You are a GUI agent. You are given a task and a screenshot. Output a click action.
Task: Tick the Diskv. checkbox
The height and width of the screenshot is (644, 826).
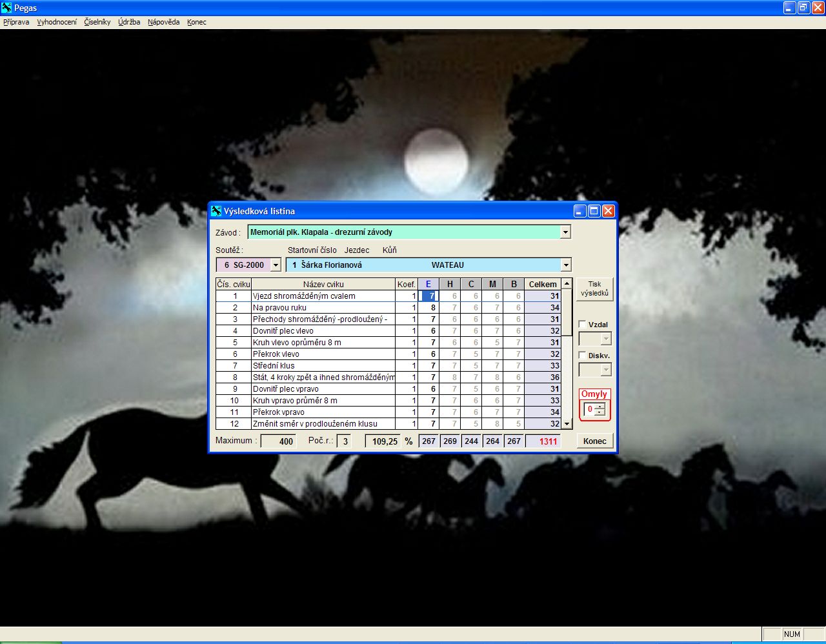point(583,356)
